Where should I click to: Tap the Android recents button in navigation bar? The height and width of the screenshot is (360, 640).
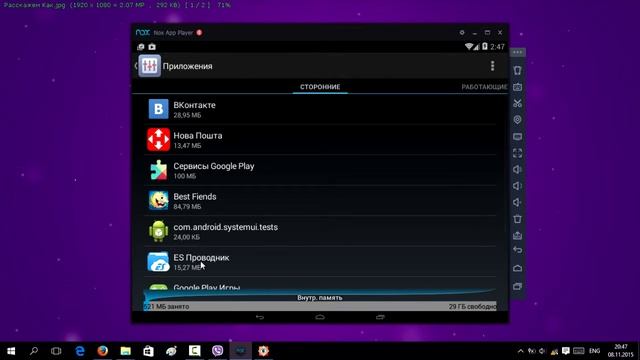(380, 317)
